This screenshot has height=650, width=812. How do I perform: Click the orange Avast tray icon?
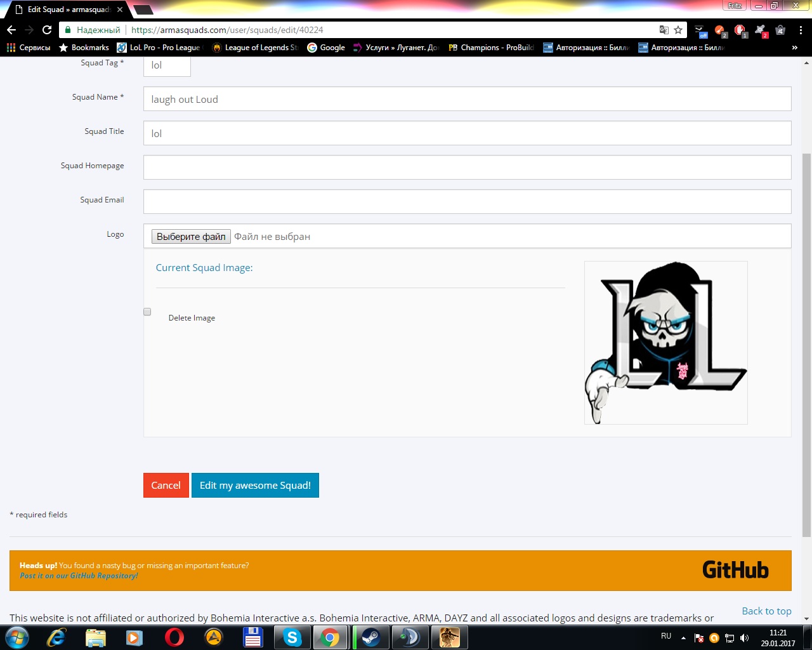[x=714, y=638]
